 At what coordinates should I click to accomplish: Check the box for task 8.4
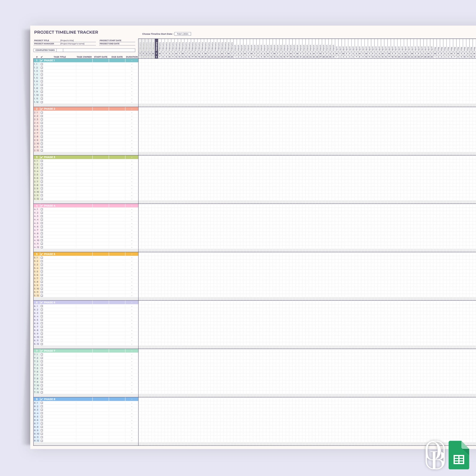point(42,413)
